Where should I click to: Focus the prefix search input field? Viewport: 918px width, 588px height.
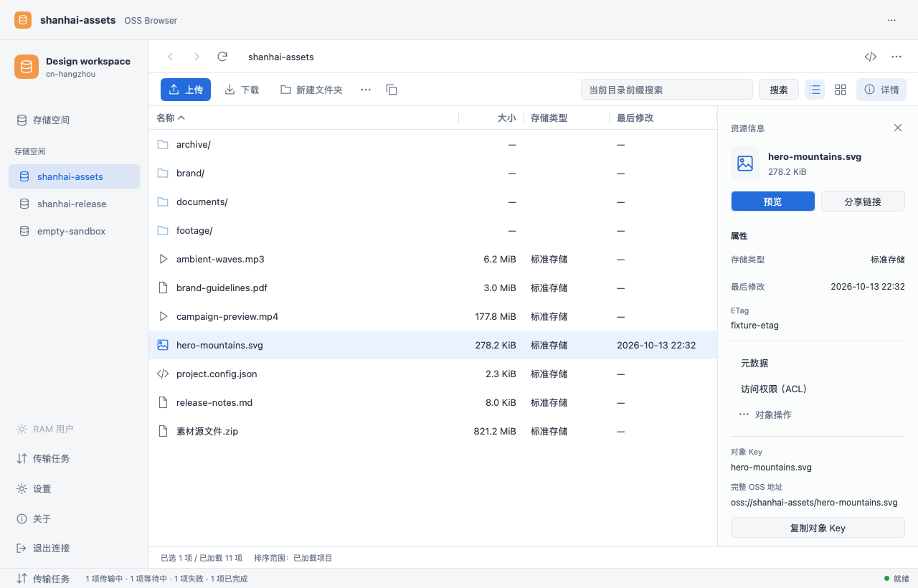pyautogui.click(x=667, y=90)
